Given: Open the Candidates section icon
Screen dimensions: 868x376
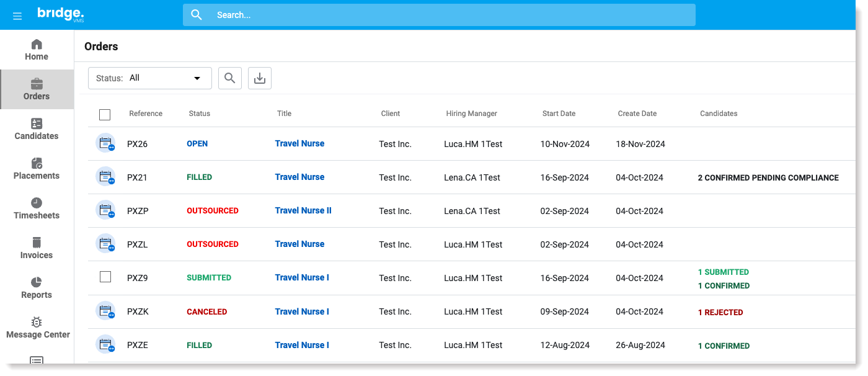Looking at the screenshot, I should [37, 123].
